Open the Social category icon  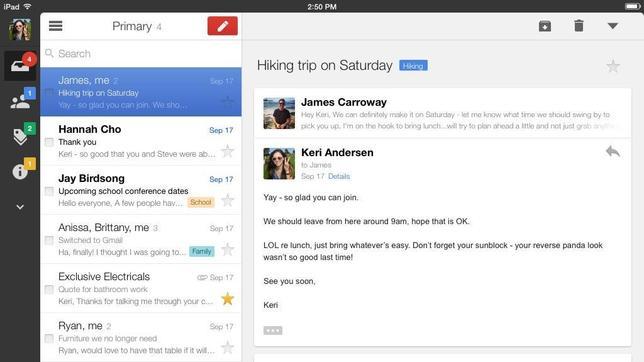pyautogui.click(x=20, y=101)
